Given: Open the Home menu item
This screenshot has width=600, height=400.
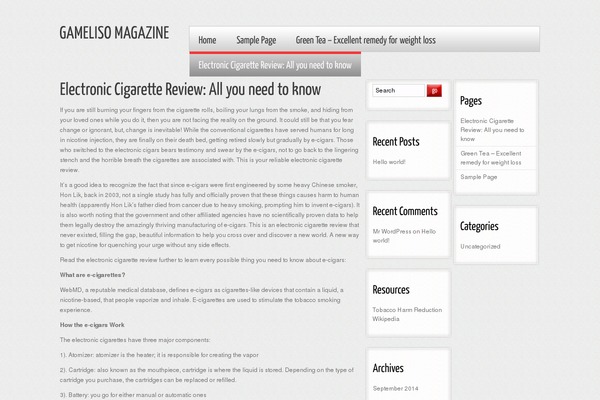Looking at the screenshot, I should tap(207, 40).
